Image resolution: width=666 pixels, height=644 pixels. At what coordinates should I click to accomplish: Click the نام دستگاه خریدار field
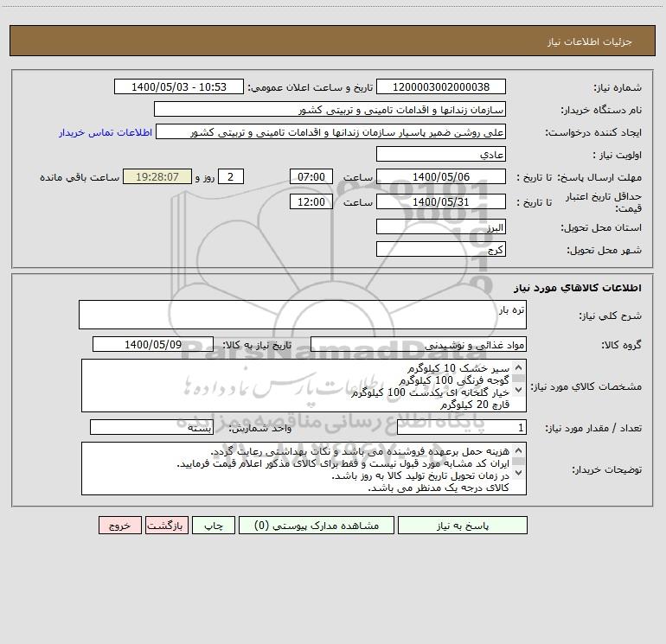pos(330,109)
